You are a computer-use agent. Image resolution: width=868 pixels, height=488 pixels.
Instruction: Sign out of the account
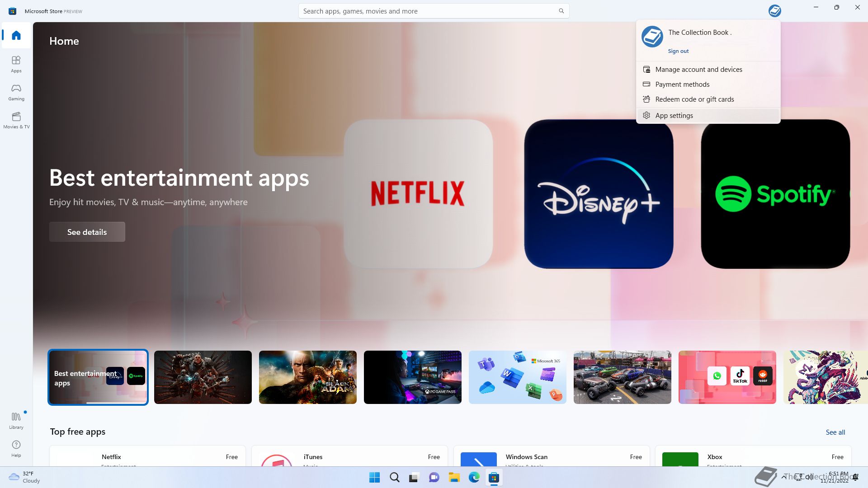[678, 51]
